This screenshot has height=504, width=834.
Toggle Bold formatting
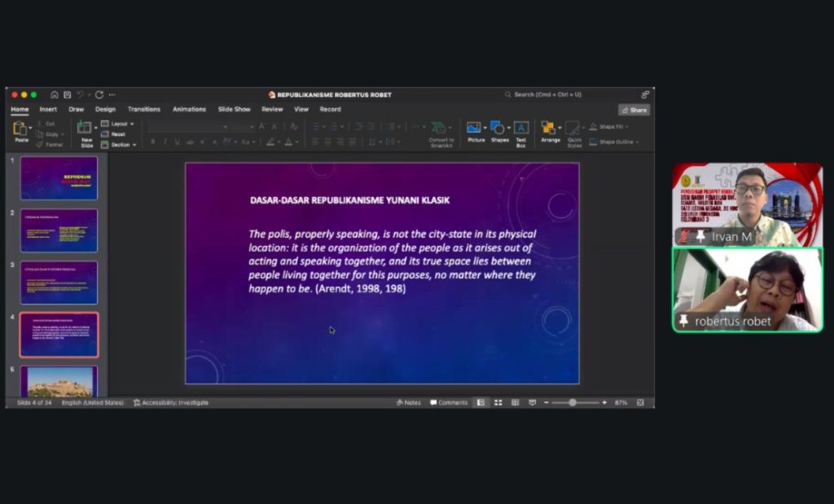pos(153,142)
